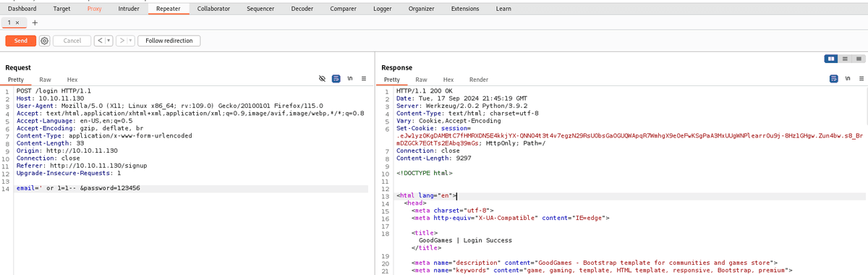Select Pretty view in Response panel

pyautogui.click(x=392, y=80)
